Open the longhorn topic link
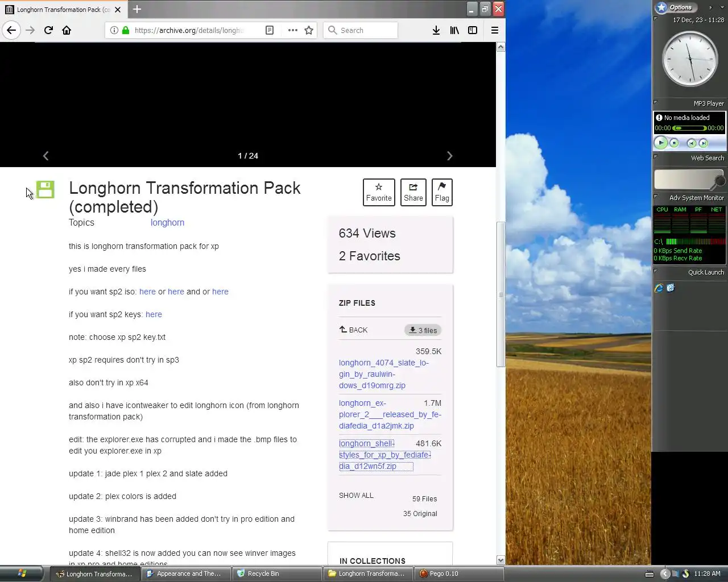The image size is (728, 582). [167, 223]
